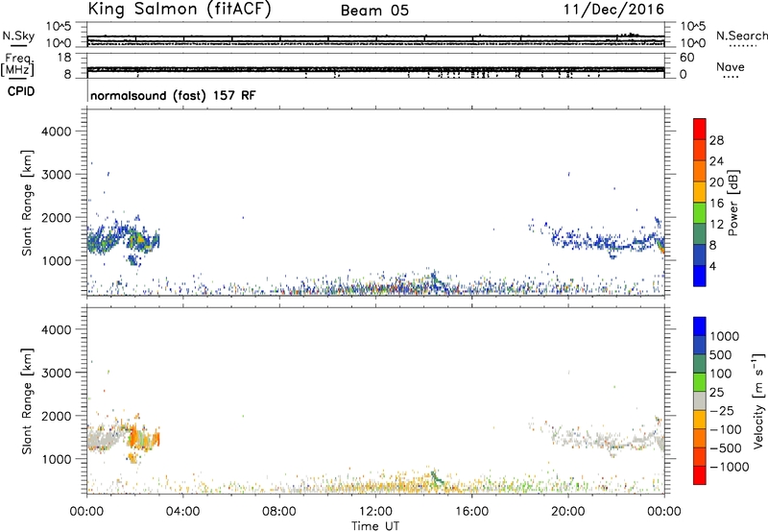The width and height of the screenshot is (768, 532).
Task: Click the 'CPID' label
Action: (21, 91)
